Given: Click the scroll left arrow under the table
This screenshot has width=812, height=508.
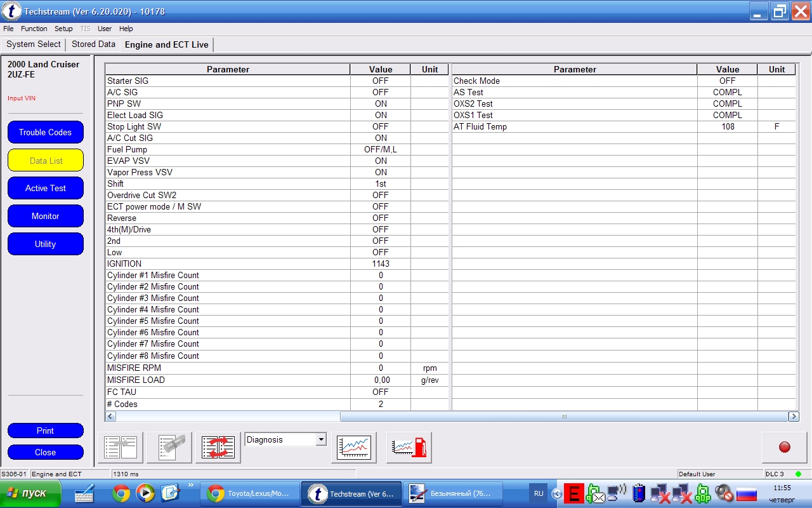Looking at the screenshot, I should click(110, 417).
